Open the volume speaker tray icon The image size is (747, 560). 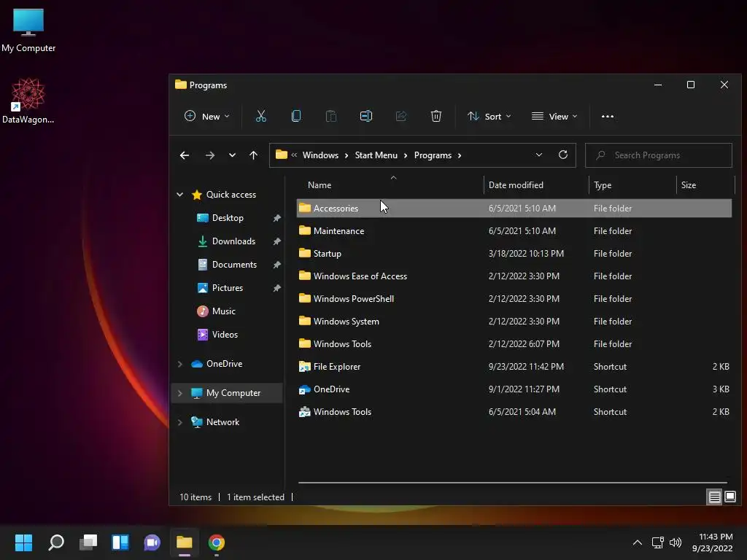pyautogui.click(x=675, y=542)
